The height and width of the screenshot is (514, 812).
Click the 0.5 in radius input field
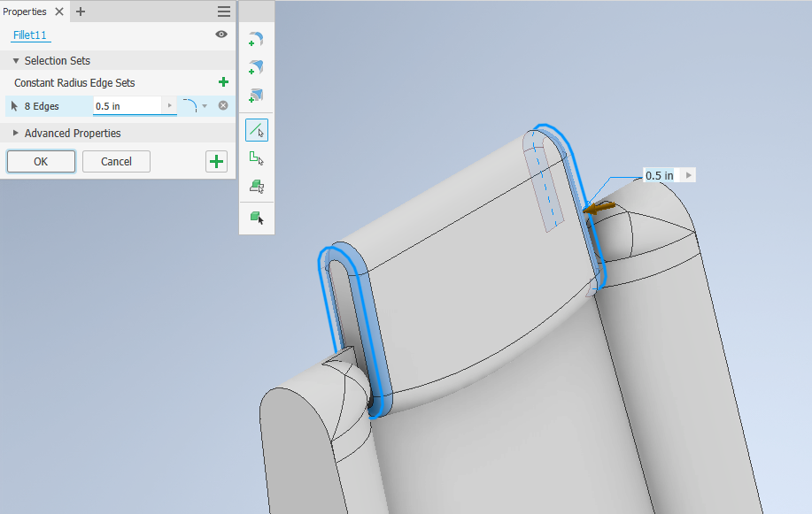(x=127, y=106)
